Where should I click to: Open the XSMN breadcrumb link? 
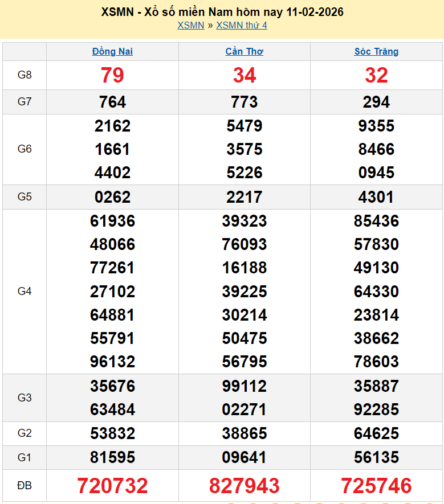(x=190, y=25)
